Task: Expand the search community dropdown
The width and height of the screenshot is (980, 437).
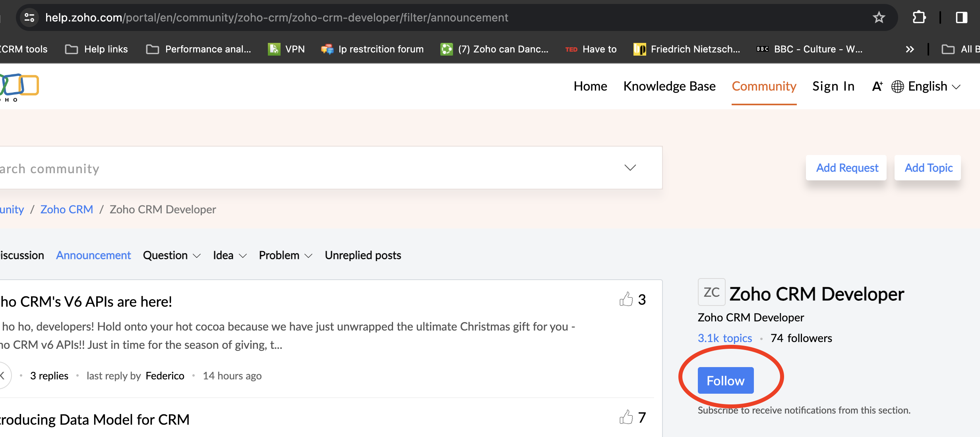Action: tap(630, 168)
